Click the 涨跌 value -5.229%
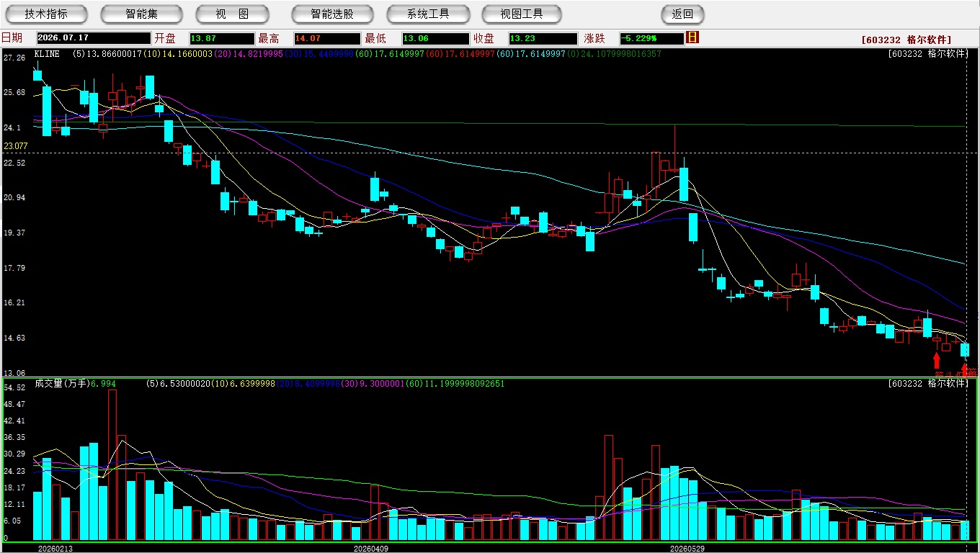980x553 pixels. click(651, 38)
